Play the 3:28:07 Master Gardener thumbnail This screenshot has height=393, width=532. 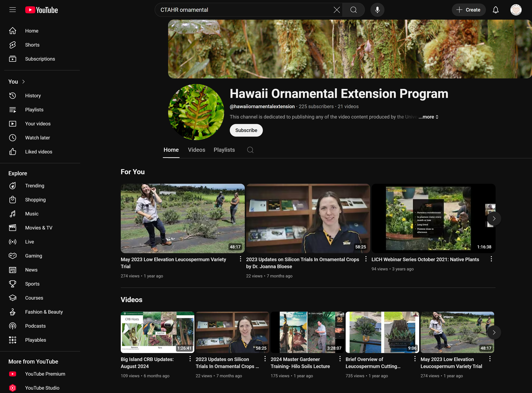(307, 332)
